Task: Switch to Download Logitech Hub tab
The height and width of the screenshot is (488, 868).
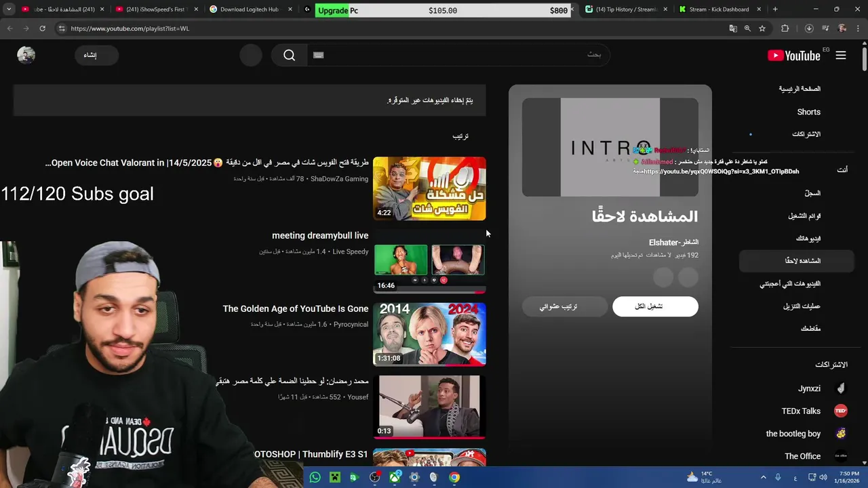Action: coord(250,9)
